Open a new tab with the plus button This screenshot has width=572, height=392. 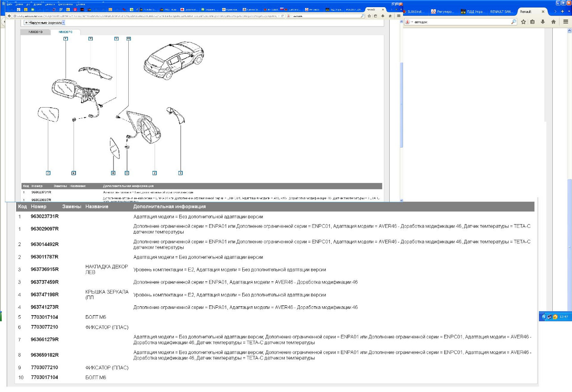(x=562, y=12)
